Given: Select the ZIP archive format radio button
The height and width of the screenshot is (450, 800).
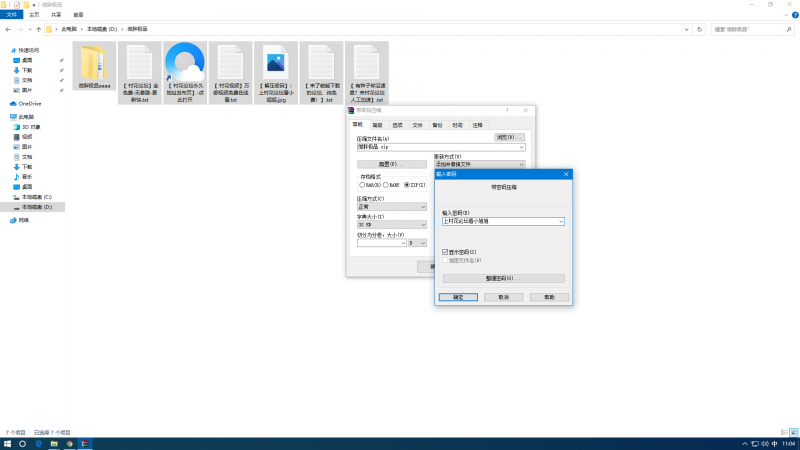Looking at the screenshot, I should (x=407, y=185).
